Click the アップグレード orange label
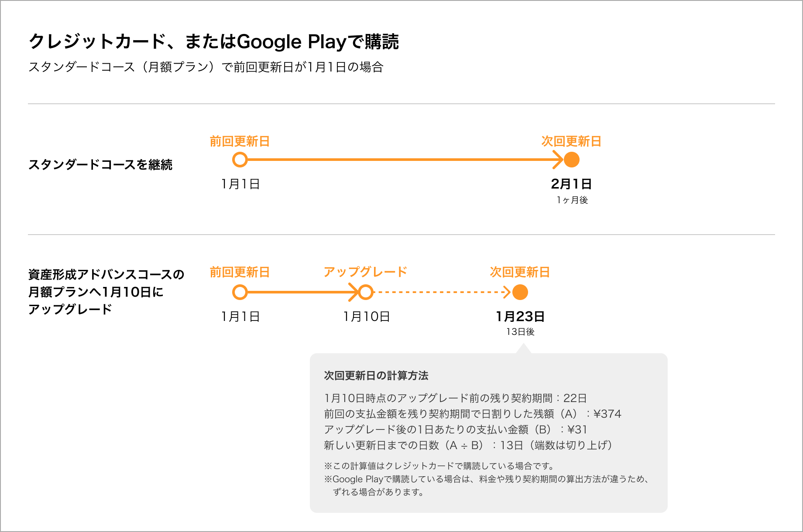803x532 pixels. (x=366, y=272)
